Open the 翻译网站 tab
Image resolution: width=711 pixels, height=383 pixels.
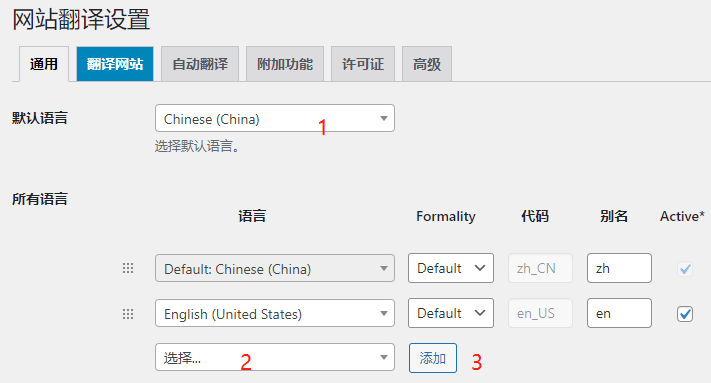115,64
